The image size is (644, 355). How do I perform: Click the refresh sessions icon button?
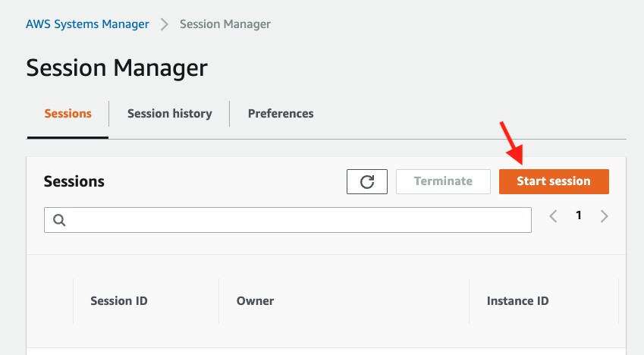pos(367,181)
